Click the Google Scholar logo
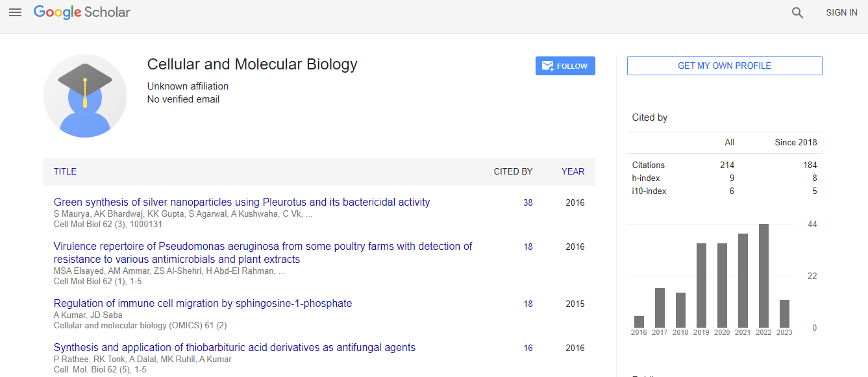 (82, 12)
